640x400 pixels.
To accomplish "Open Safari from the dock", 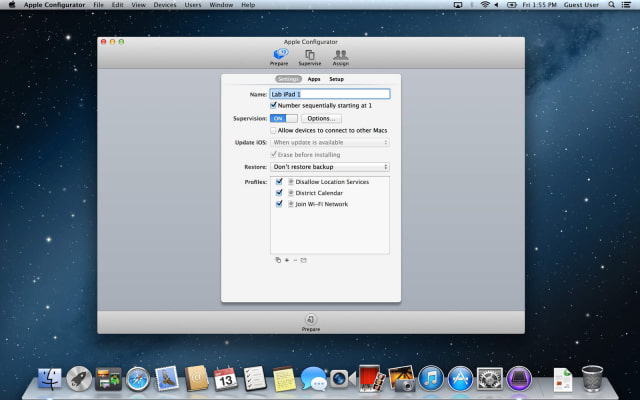I will tap(137, 379).
